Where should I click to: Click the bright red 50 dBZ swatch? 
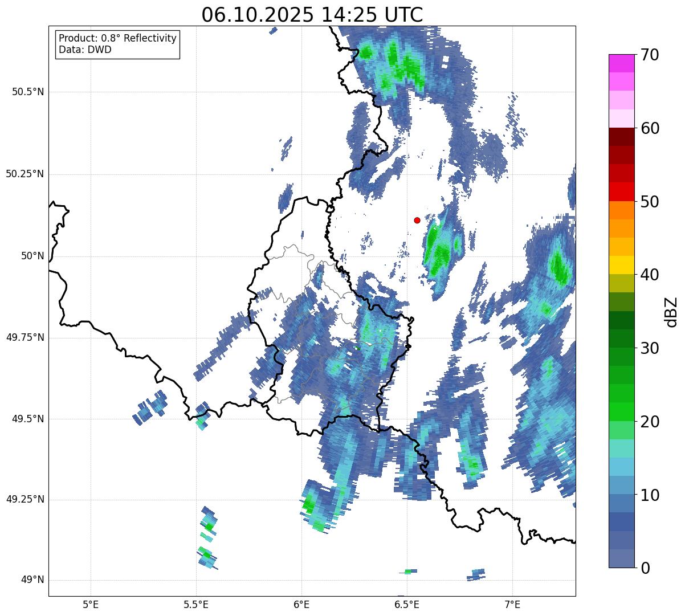(x=621, y=191)
